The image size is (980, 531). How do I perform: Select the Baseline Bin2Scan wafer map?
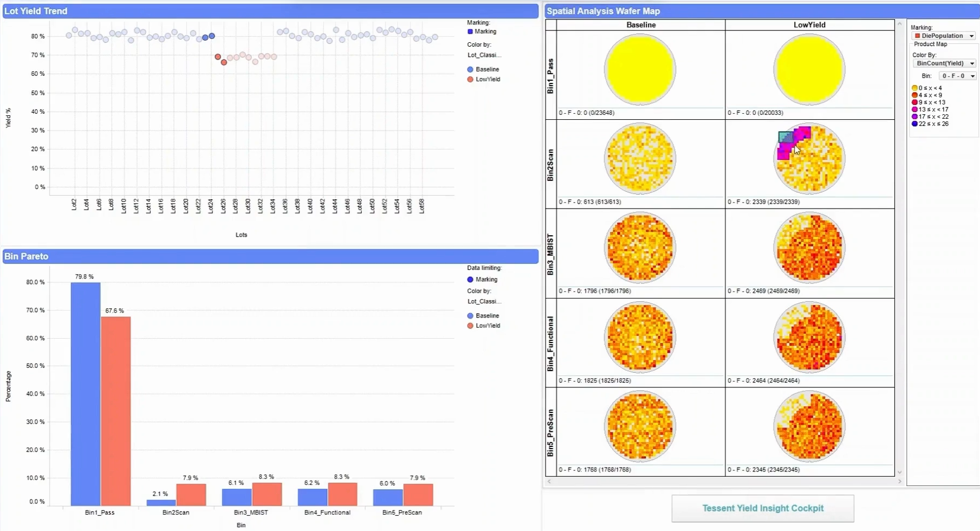[x=640, y=159]
